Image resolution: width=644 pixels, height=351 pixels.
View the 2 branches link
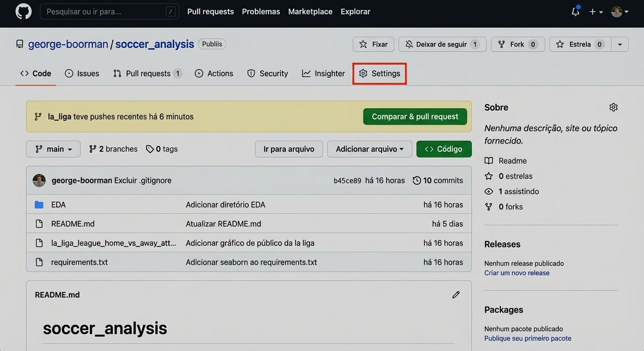pyautogui.click(x=113, y=149)
